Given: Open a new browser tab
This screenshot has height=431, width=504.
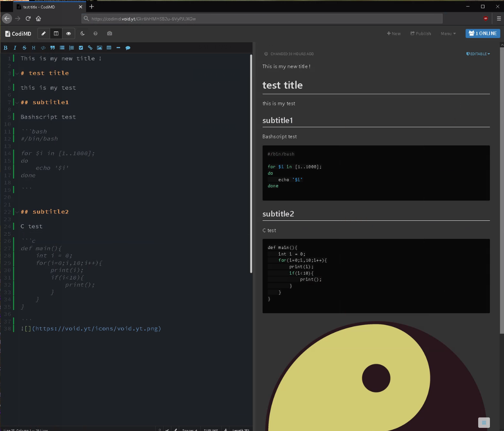Looking at the screenshot, I should [92, 7].
